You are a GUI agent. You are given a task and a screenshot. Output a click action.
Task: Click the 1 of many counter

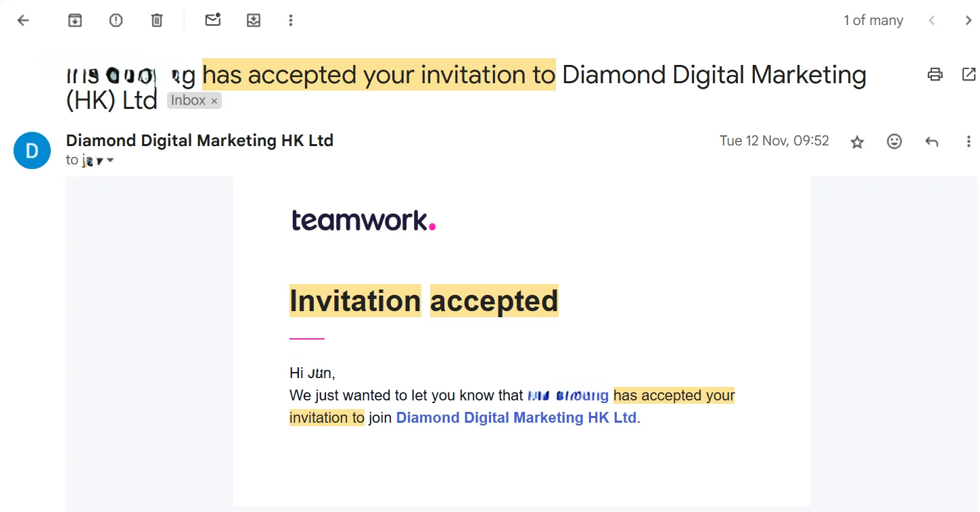872,20
